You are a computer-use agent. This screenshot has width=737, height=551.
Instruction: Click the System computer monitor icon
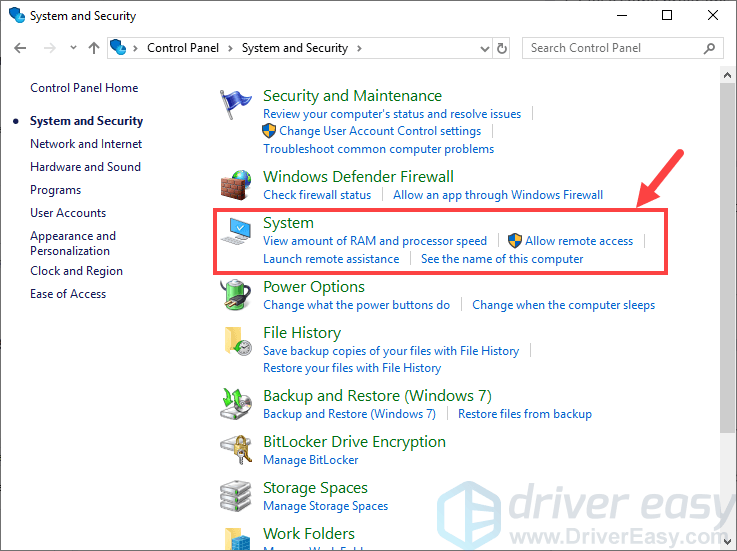[236, 231]
